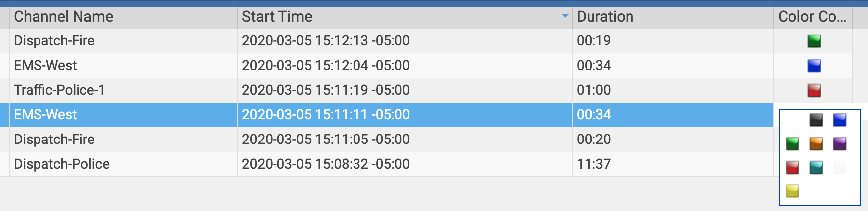
Task: Pick the teal swatch in palette
Action: pyautogui.click(x=816, y=167)
